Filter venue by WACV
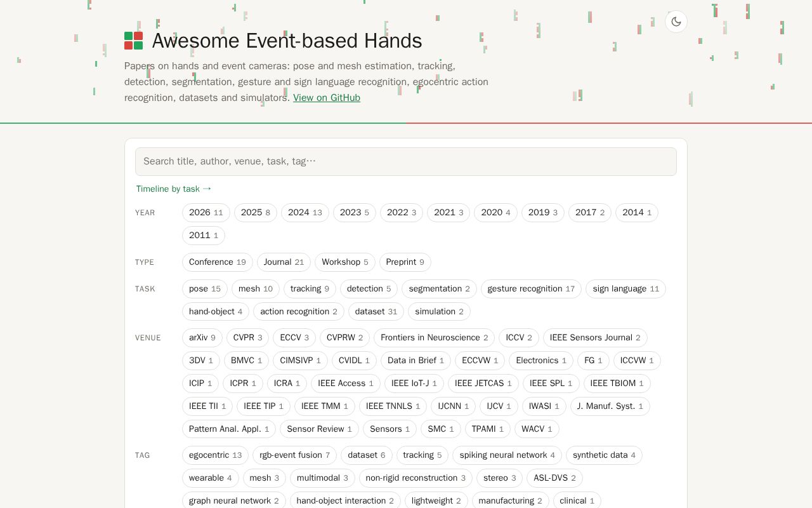The image size is (812, 508). 537,429
